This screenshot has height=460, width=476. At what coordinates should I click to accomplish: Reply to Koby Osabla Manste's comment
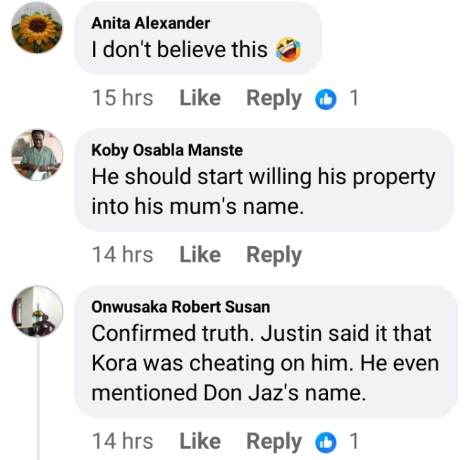click(x=274, y=255)
